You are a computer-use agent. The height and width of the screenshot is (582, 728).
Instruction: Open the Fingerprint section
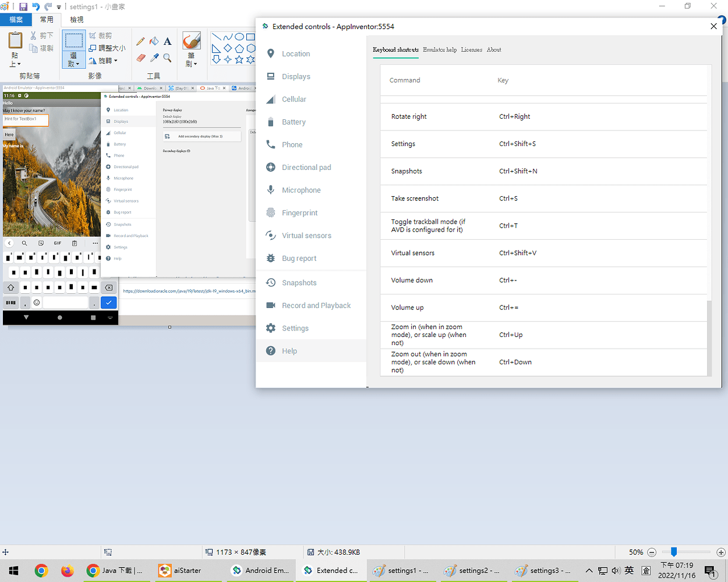299,212
